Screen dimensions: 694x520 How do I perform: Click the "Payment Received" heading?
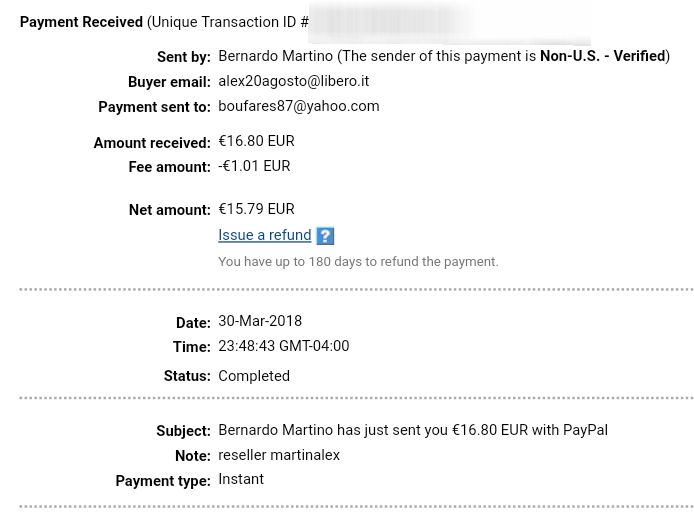click(81, 22)
